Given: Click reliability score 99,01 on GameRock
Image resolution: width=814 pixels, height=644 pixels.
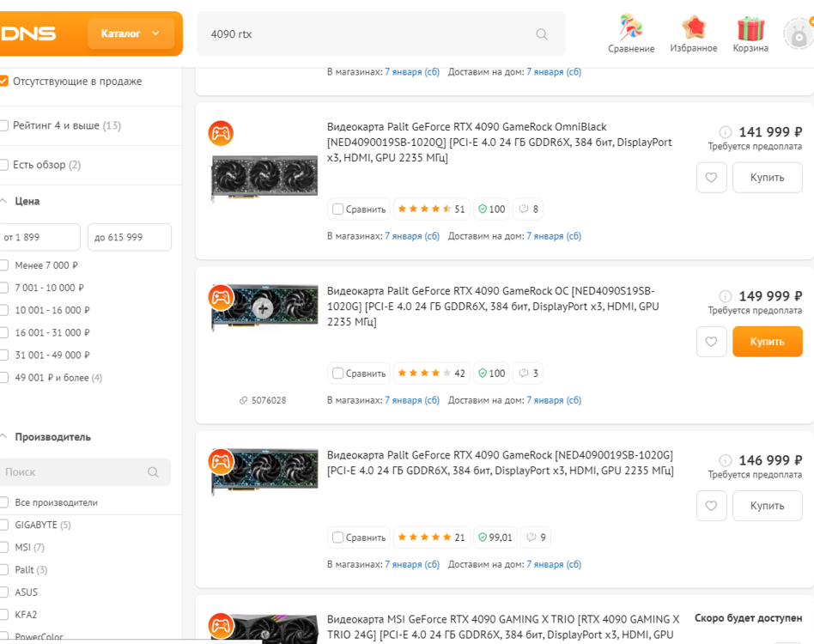Looking at the screenshot, I should pyautogui.click(x=495, y=538).
